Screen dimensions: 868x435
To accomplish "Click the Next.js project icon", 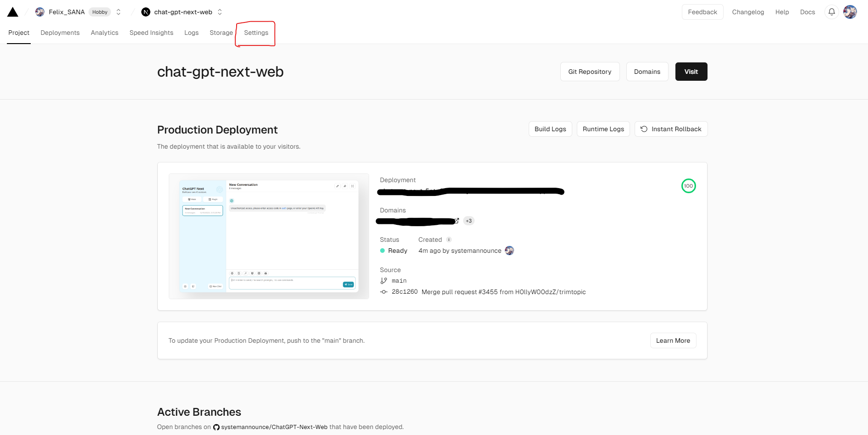I will point(146,12).
